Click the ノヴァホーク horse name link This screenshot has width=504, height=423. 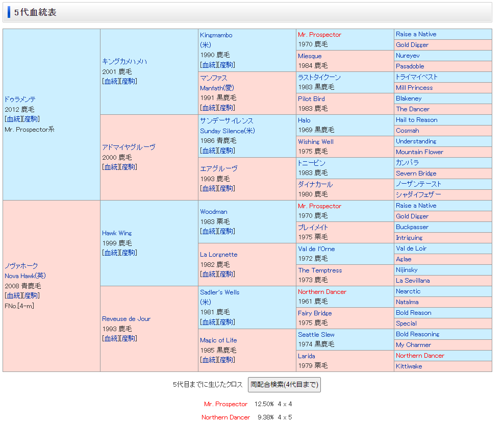click(x=21, y=266)
